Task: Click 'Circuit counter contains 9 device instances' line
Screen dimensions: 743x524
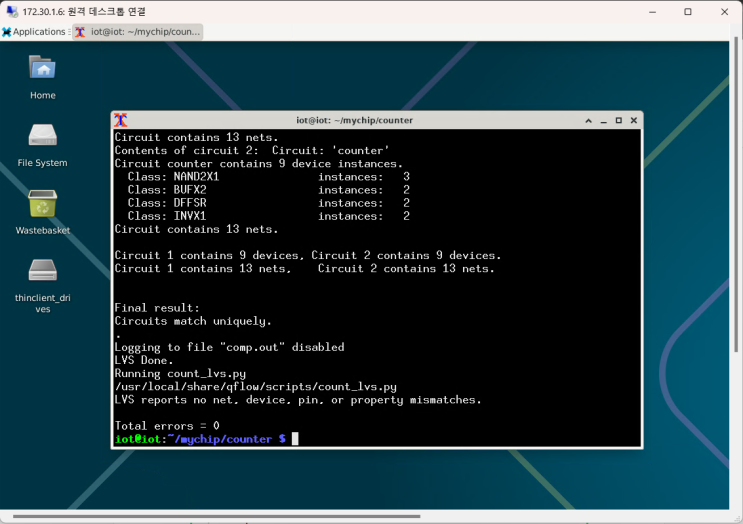Action: [258, 164]
